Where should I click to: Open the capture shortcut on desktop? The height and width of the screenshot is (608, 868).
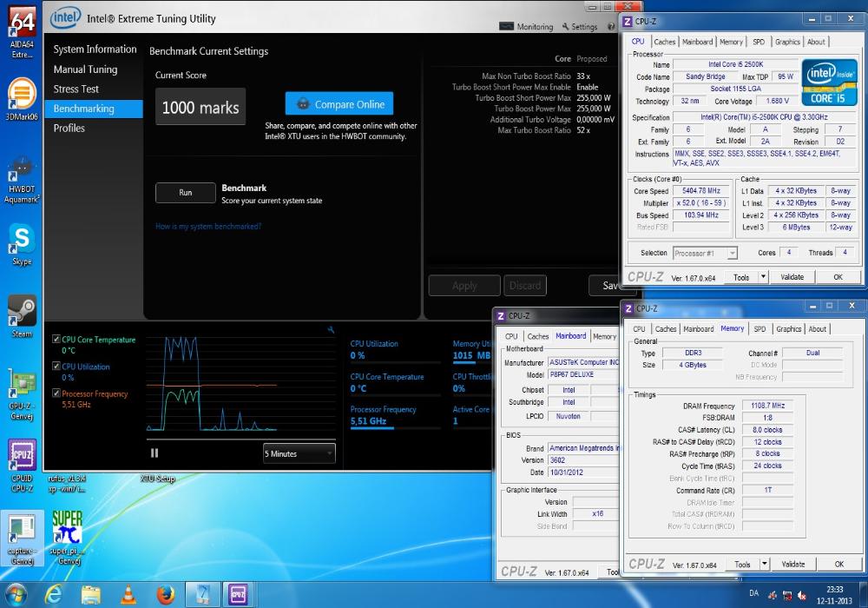pos(22,539)
